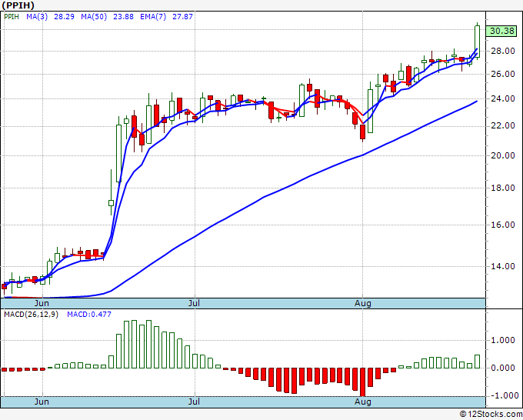Image resolution: width=523 pixels, height=420 pixels.
Task: Click the 20.00 price axis label
Action: pyautogui.click(x=502, y=155)
